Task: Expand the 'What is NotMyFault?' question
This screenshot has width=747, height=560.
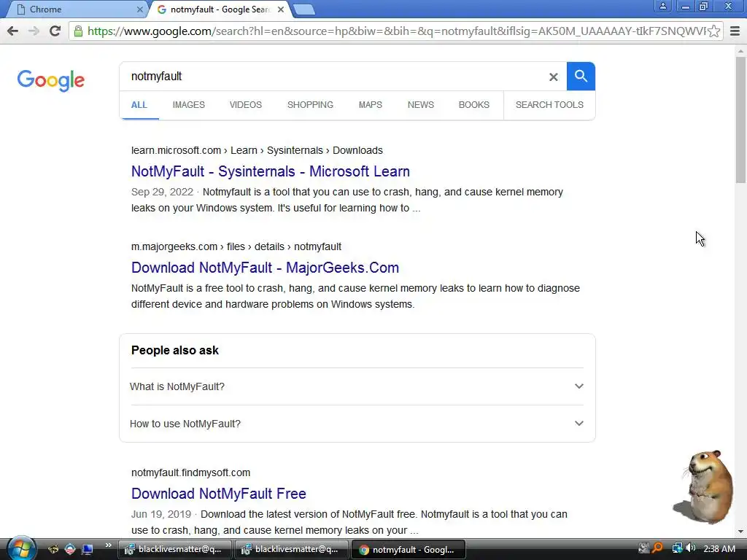Action: click(357, 386)
